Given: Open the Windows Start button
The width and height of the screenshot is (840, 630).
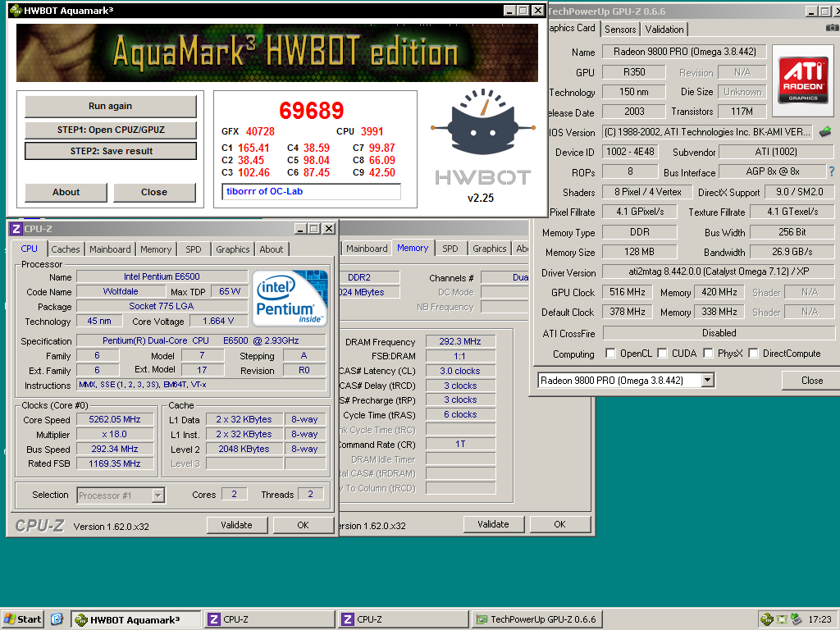Looking at the screenshot, I should tap(22, 619).
